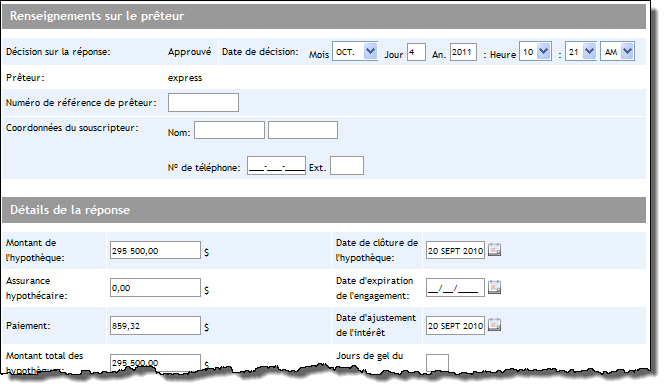Open the Heure hour dropdown showing 10
The image size is (667, 390).
[x=535, y=52]
